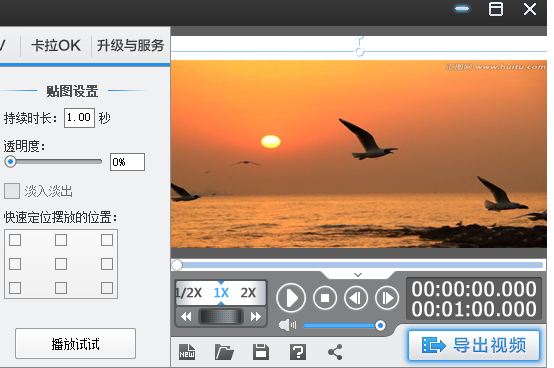This screenshot has height=368, width=554.
Task: Click the sunset video preview image
Action: click(359, 154)
